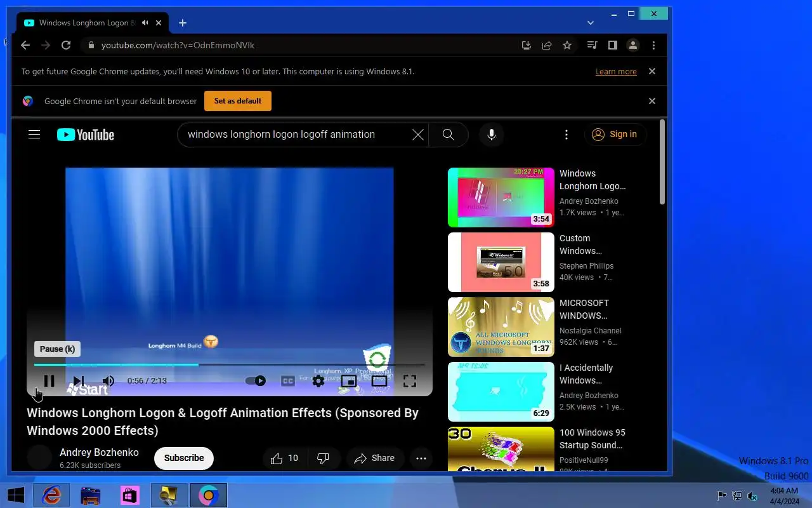Viewport: 812px width, 508px height.
Task: Bookmark this tab with star
Action: click(567, 45)
